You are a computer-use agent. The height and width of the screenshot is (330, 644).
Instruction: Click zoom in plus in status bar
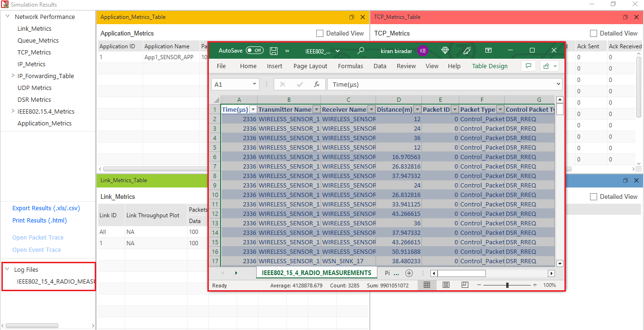coord(535,285)
